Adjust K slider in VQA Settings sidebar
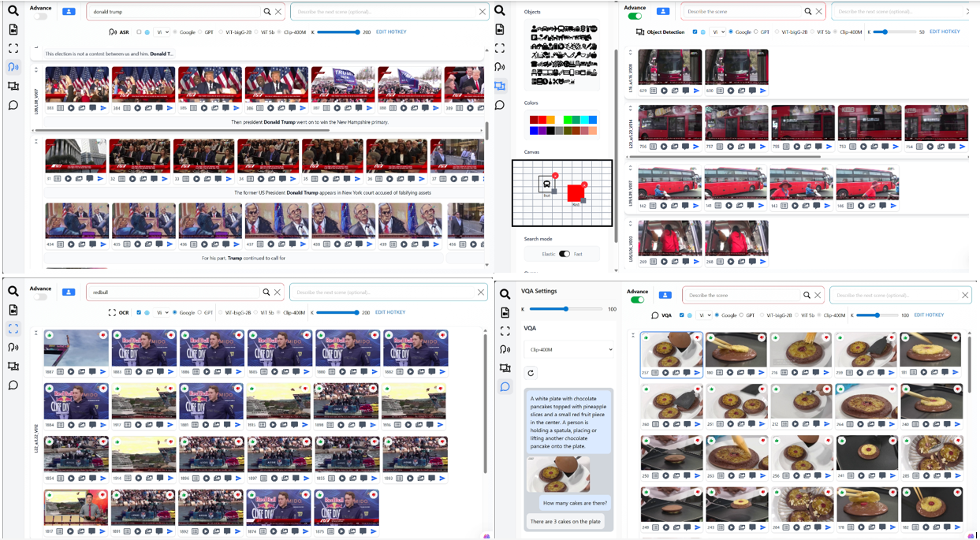 point(565,310)
